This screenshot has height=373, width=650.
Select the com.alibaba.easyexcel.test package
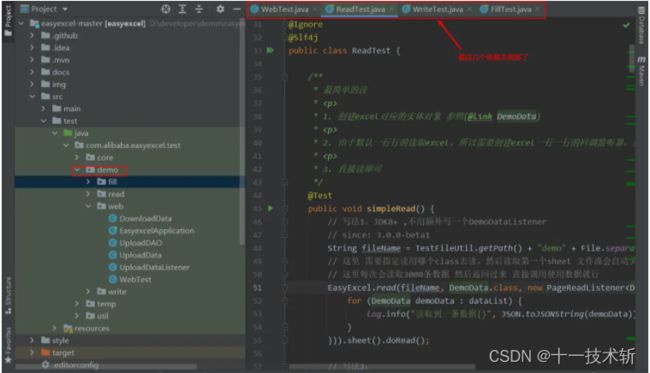(x=133, y=145)
